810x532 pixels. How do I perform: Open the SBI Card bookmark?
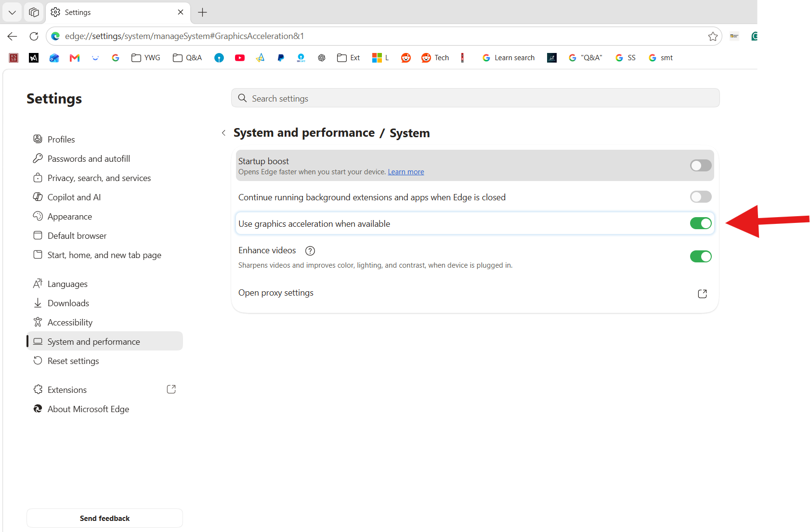(x=301, y=58)
